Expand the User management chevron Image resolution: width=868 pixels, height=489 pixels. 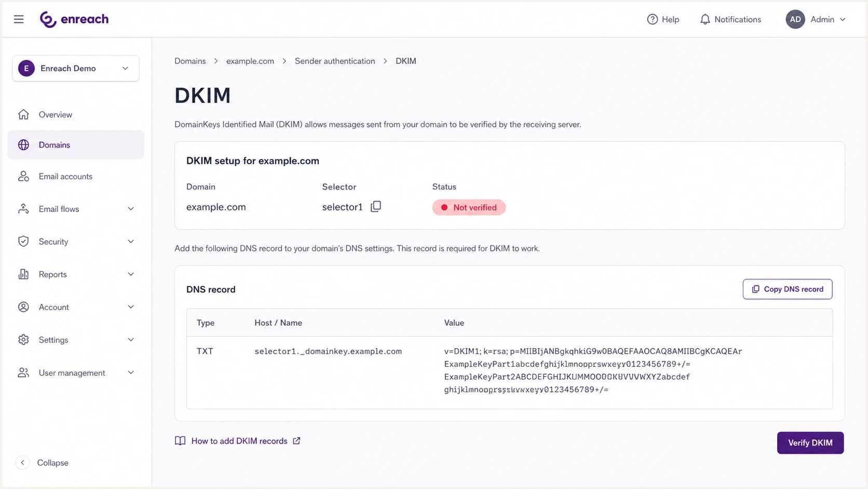pos(131,373)
